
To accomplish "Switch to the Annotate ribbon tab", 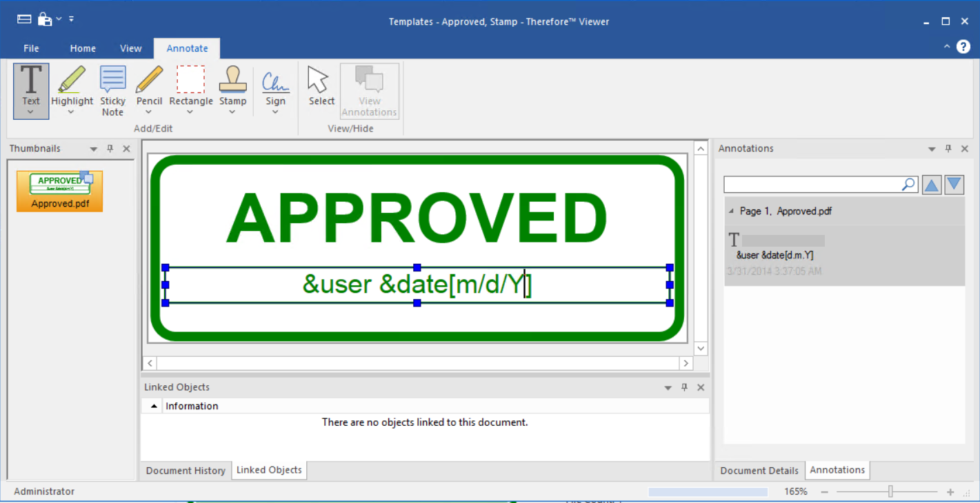I will coord(186,48).
